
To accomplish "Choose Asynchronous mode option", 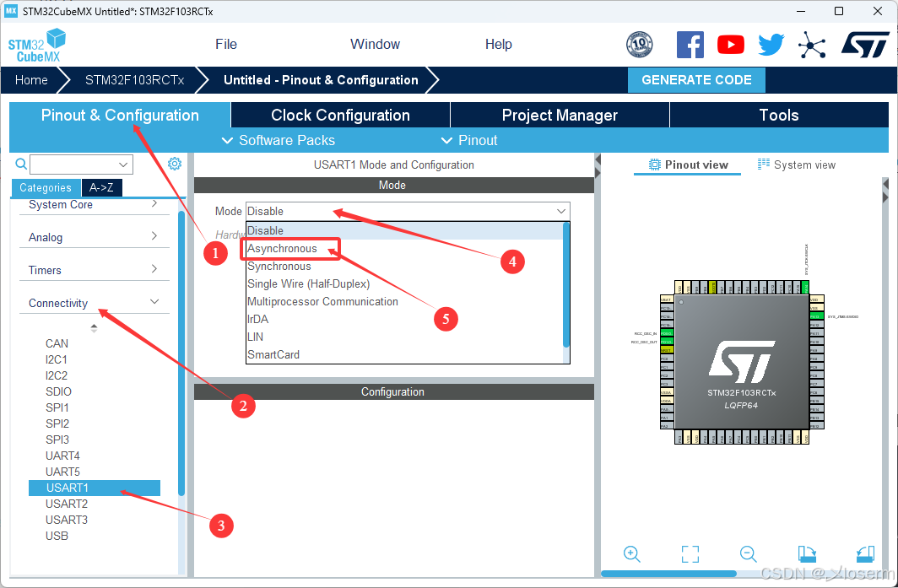I will point(405,249).
